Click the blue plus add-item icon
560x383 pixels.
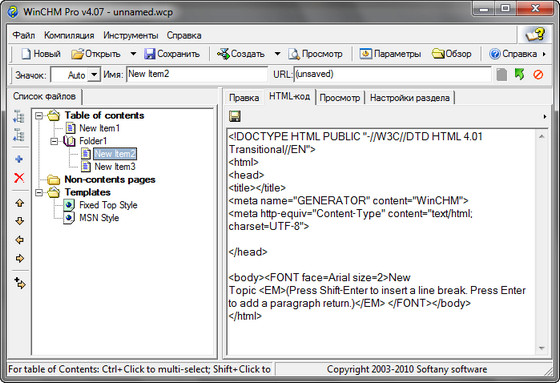tap(19, 159)
